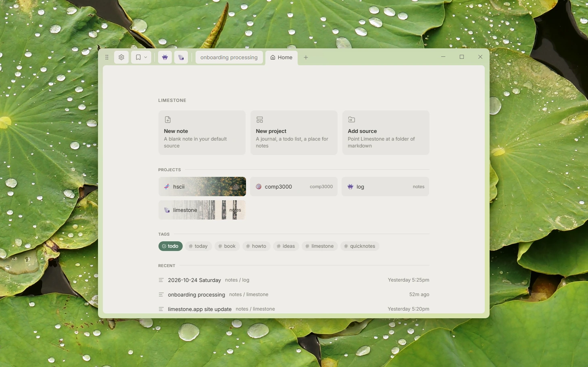This screenshot has height=367, width=588.
Task: Click the grip dots handle in the title bar
Action: [107, 57]
